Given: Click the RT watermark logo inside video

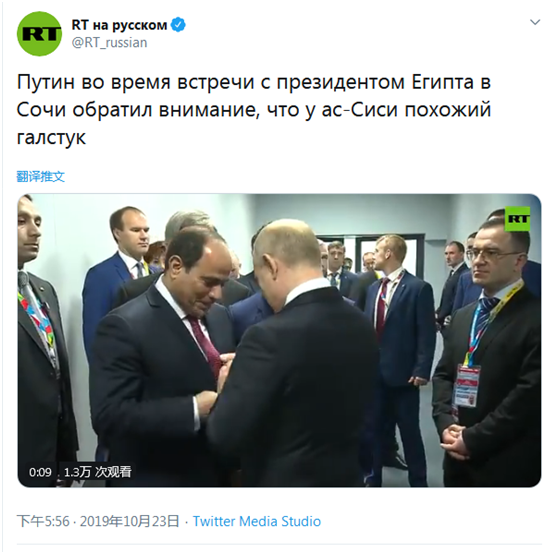Looking at the screenshot, I should 517,219.
